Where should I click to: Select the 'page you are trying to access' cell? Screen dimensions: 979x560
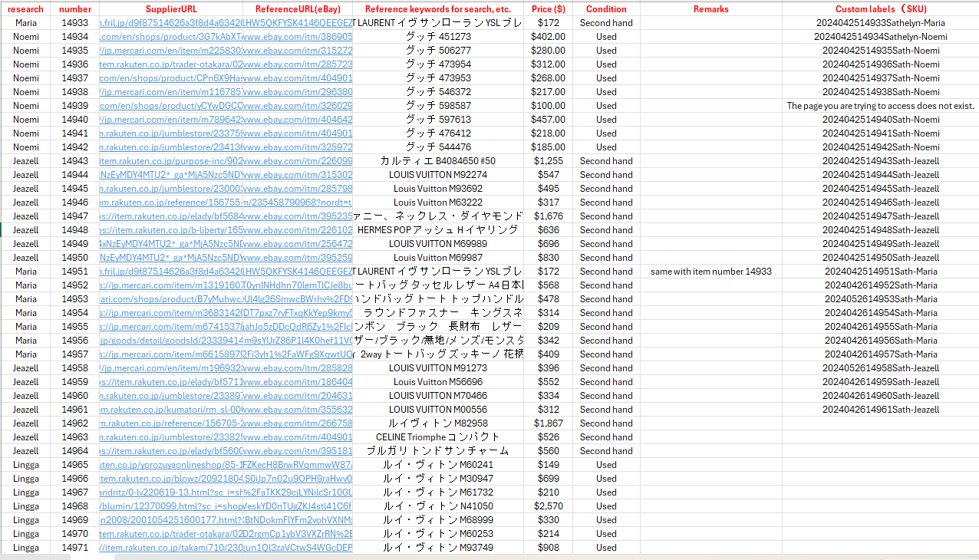[881, 106]
